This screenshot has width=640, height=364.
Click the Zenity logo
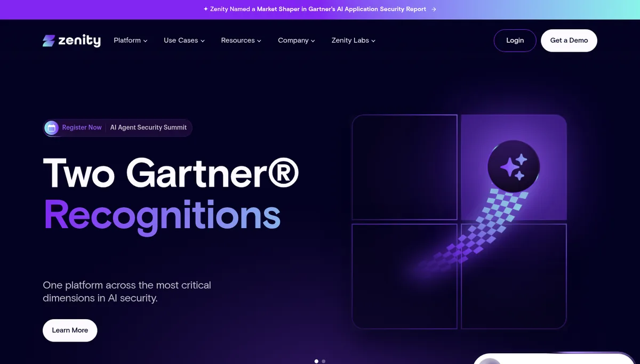coord(71,41)
